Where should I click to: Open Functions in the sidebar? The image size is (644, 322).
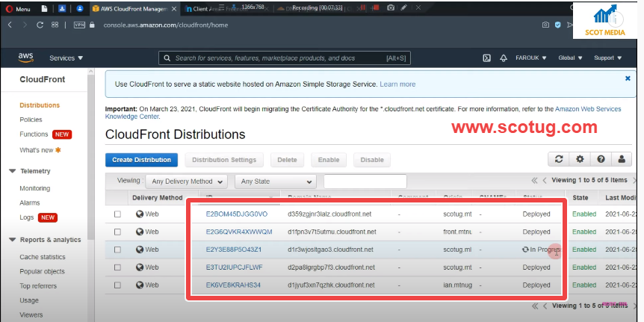click(x=34, y=134)
